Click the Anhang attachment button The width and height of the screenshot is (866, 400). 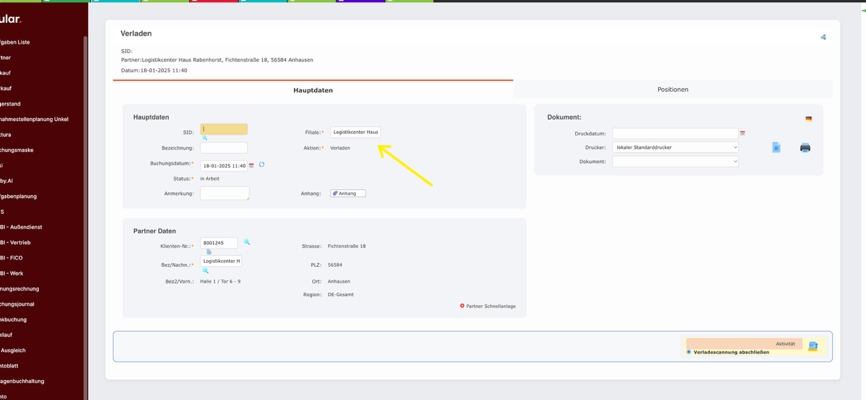(x=348, y=193)
